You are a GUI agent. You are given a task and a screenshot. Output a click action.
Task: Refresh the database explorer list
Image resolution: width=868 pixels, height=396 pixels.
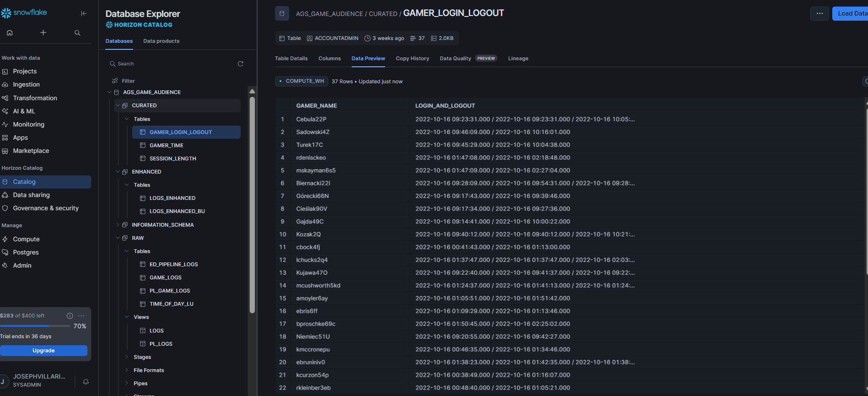point(240,63)
